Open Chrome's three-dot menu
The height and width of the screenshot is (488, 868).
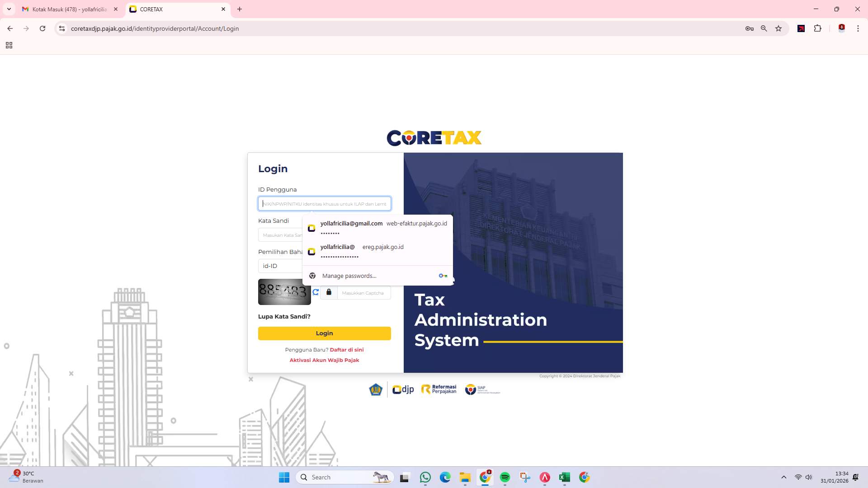(858, 28)
